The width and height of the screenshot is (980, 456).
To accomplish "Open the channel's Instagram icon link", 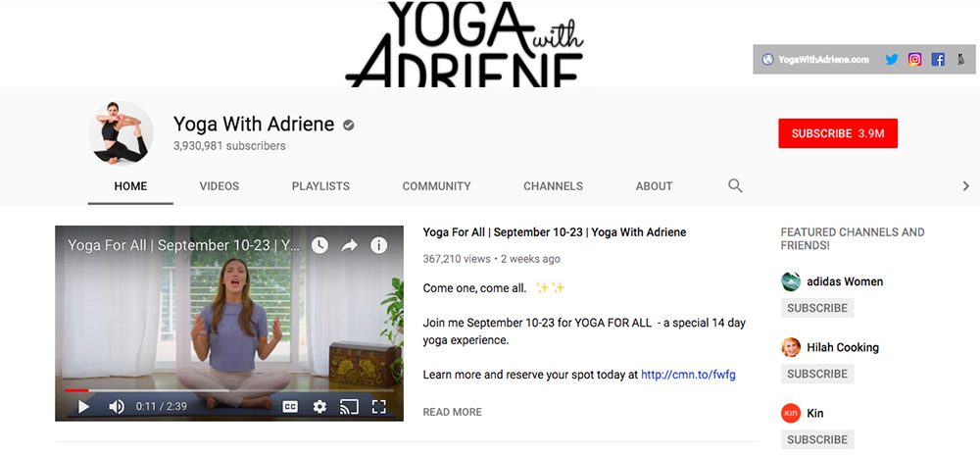I will [915, 60].
